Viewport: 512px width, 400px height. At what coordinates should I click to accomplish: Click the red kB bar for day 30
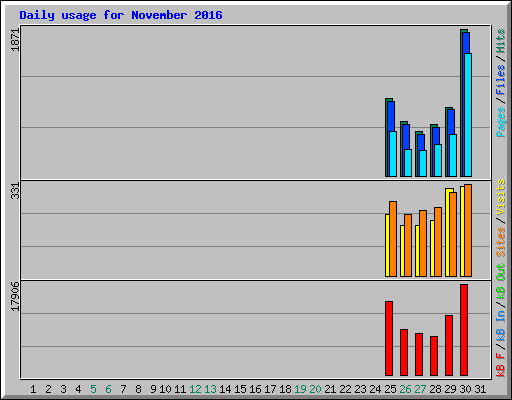pyautogui.click(x=464, y=330)
